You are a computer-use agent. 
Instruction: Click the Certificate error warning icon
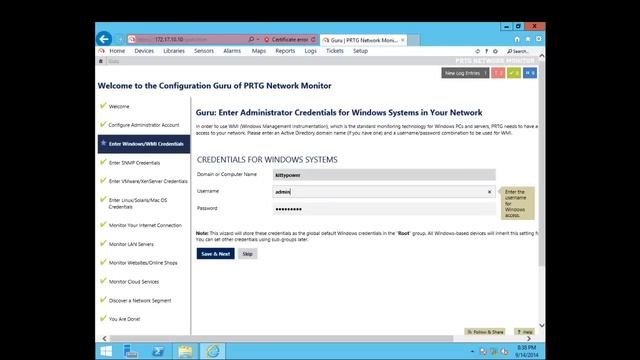(x=267, y=40)
